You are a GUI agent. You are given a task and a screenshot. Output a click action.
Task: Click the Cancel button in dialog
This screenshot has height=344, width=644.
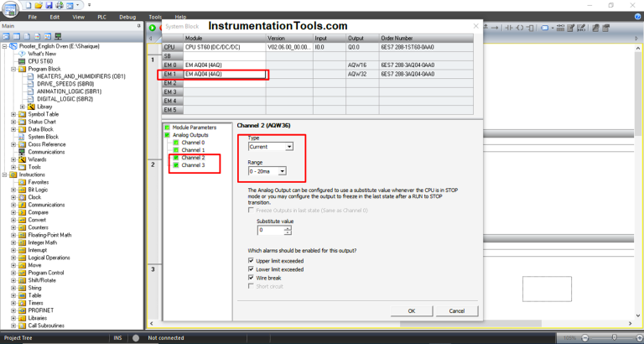[456, 310]
